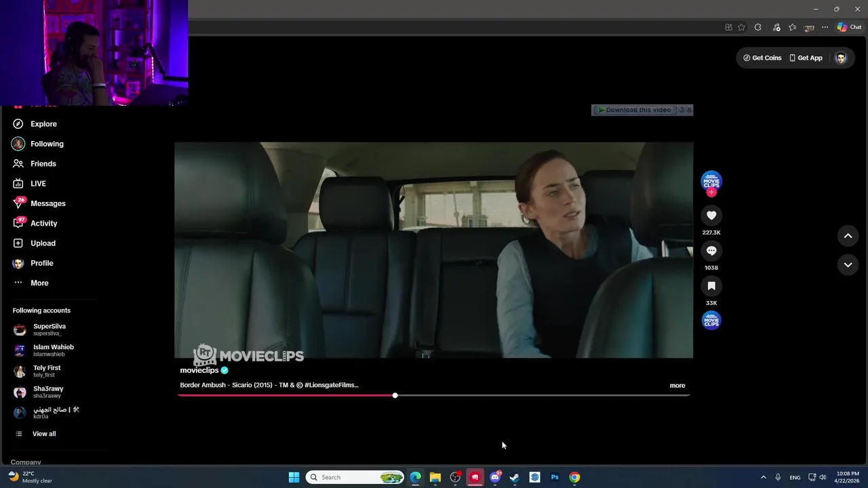
Task: Open OBS Studio from the taskbar
Action: [x=455, y=477]
